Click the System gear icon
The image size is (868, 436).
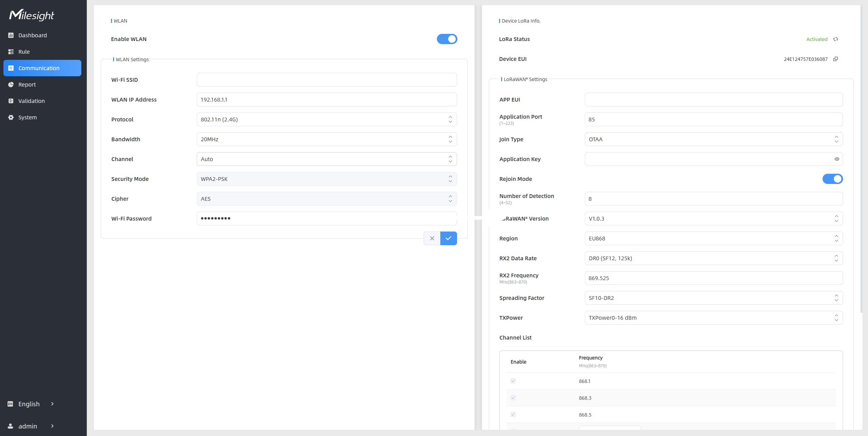(x=11, y=117)
